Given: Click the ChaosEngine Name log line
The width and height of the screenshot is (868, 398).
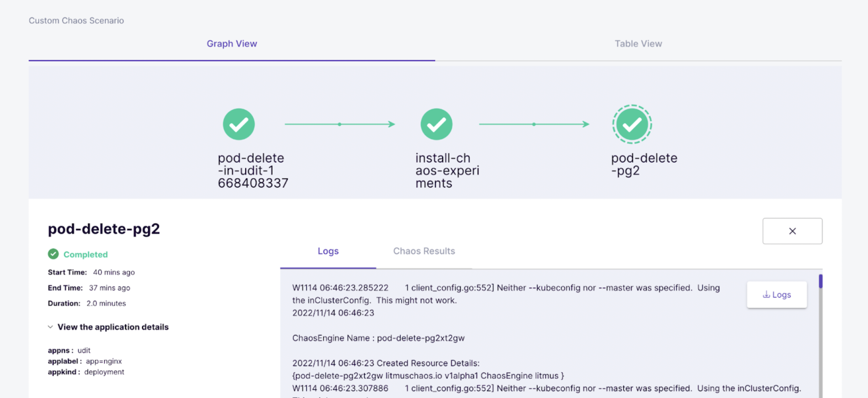Looking at the screenshot, I should [378, 338].
